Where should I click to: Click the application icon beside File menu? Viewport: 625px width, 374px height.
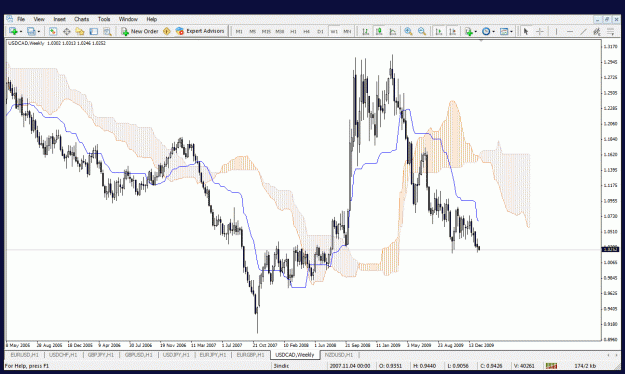(x=9, y=19)
